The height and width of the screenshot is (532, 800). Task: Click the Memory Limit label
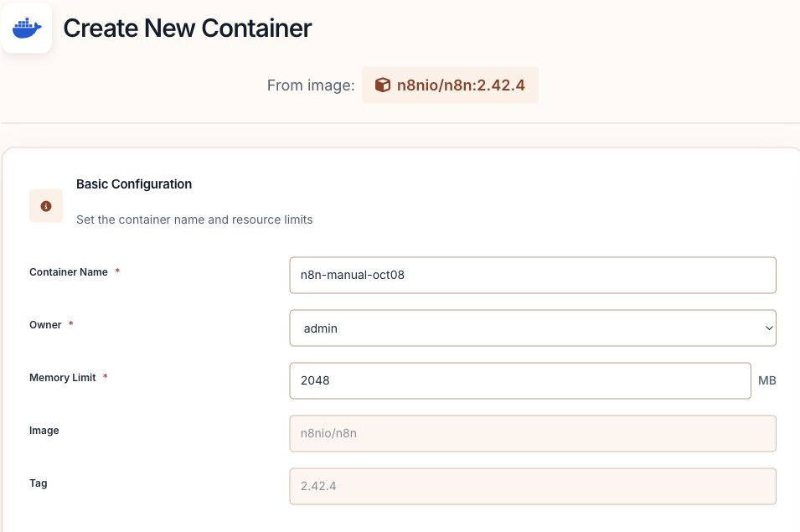(x=62, y=378)
